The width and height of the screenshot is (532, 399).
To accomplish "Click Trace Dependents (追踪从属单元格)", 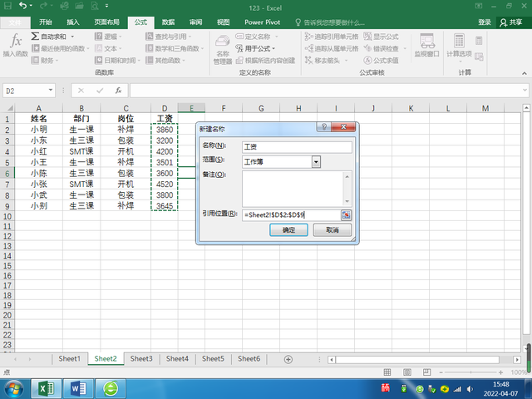I will pyautogui.click(x=332, y=48).
